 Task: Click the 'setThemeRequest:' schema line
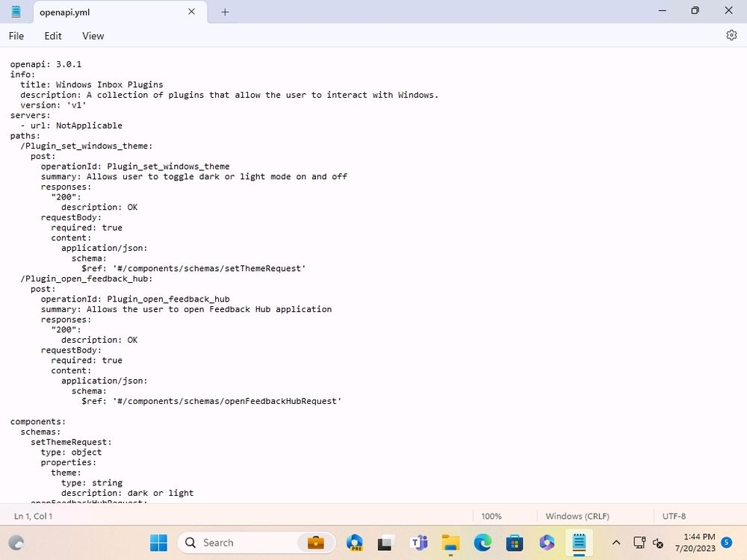click(71, 442)
